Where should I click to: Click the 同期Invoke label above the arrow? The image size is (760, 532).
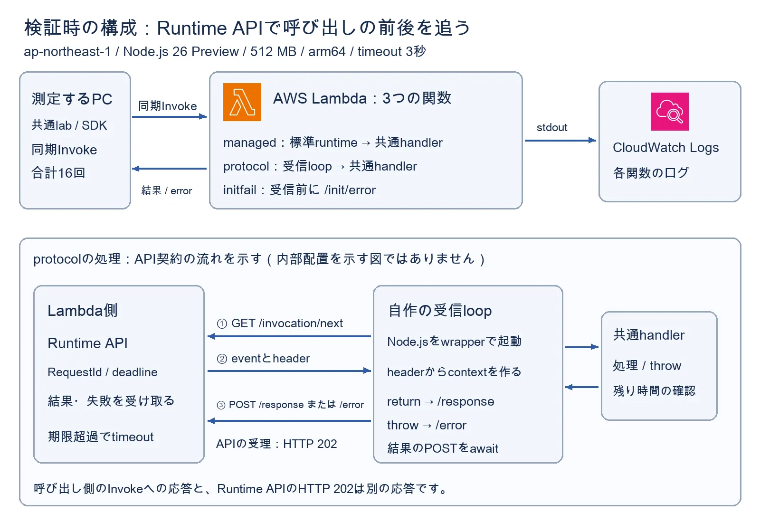pyautogui.click(x=168, y=106)
